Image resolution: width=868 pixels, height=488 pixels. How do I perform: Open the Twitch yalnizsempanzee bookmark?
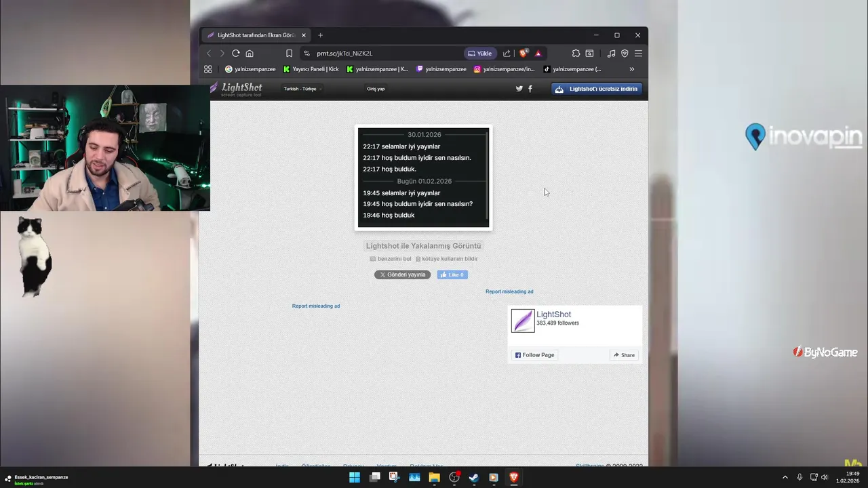pyautogui.click(x=441, y=69)
